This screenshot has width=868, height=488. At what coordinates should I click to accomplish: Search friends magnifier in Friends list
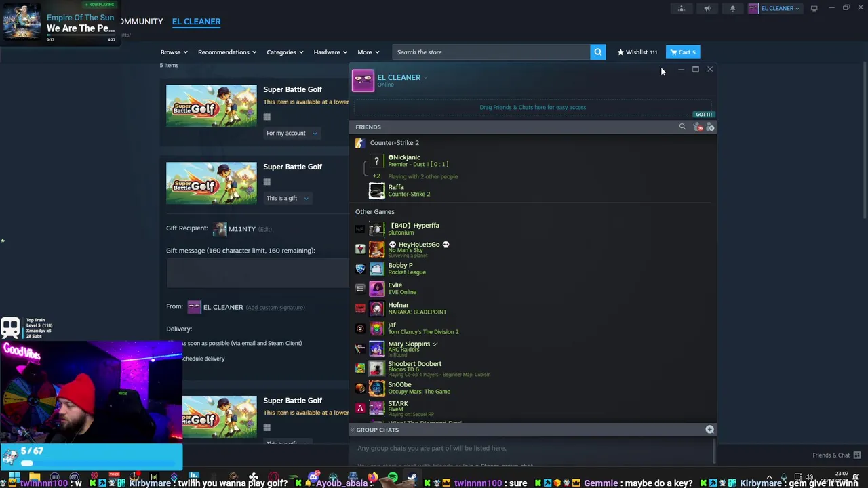coord(682,127)
